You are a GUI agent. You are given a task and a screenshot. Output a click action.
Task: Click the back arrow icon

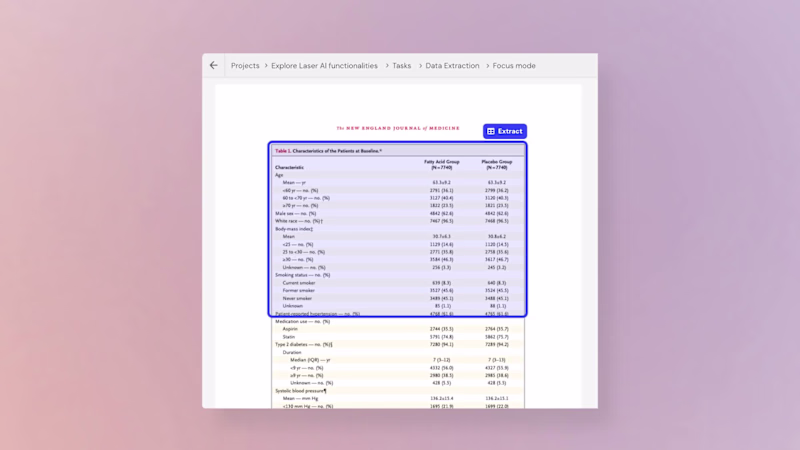[x=213, y=65]
